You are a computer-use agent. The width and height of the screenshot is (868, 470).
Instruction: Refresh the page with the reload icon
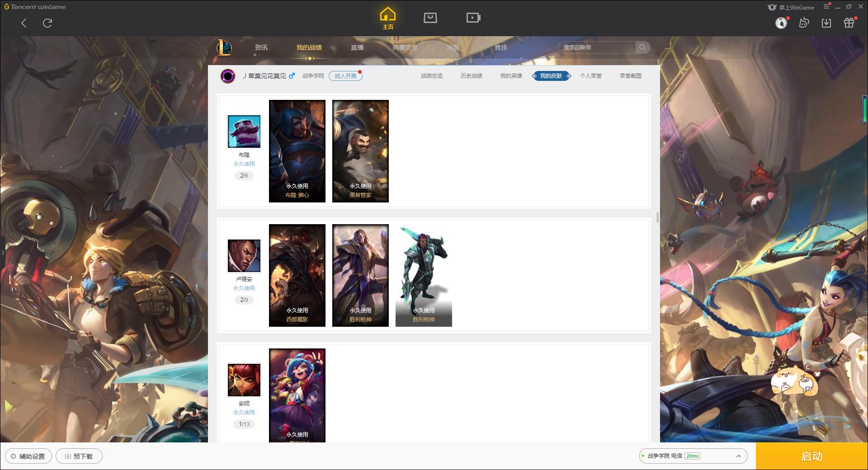(47, 23)
